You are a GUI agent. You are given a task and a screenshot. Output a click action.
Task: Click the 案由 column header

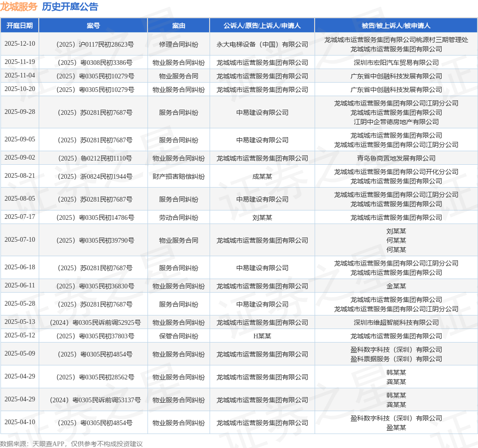pos(179,26)
